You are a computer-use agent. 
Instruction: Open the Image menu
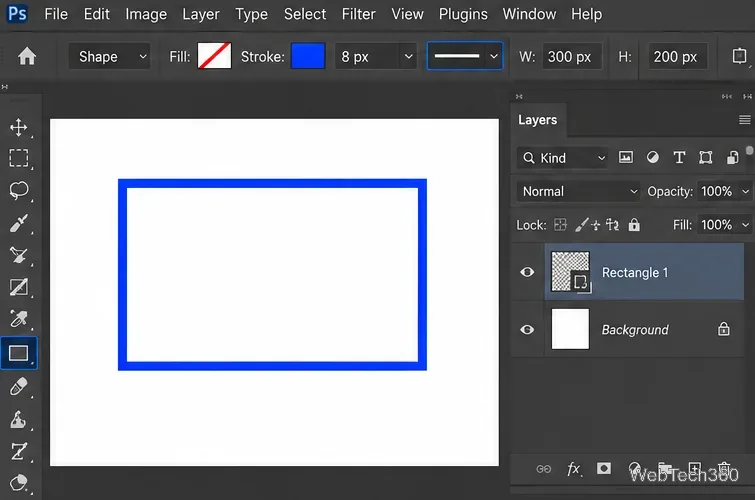[146, 14]
